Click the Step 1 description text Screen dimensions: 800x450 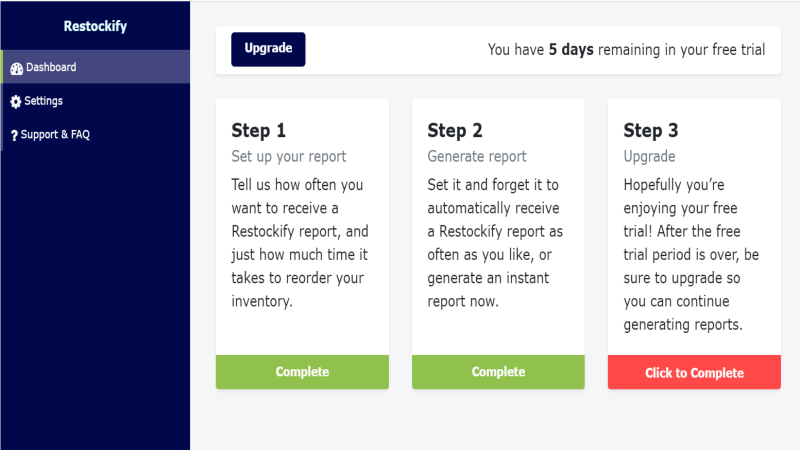(x=300, y=243)
